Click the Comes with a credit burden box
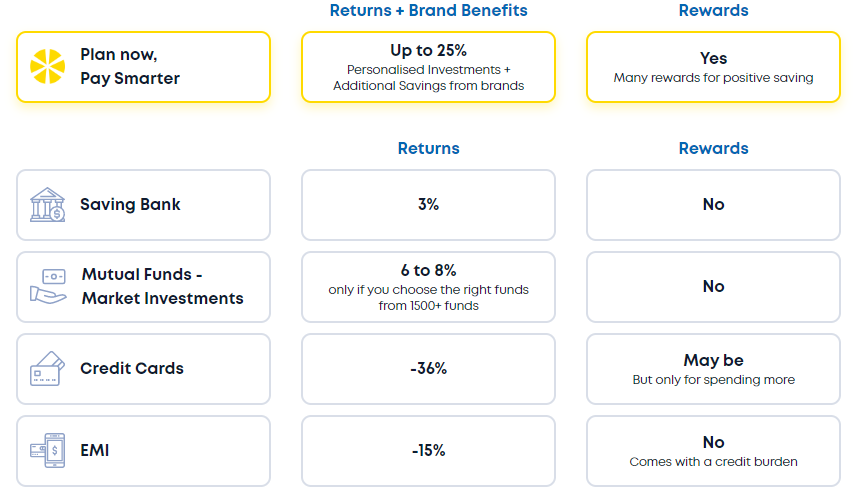The width and height of the screenshot is (858, 494). 714,451
